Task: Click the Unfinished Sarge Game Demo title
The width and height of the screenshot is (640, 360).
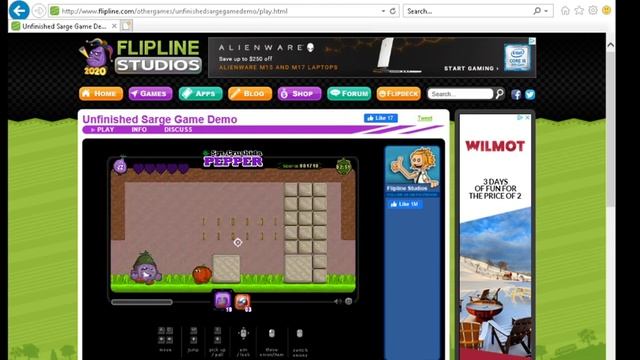Action: pyautogui.click(x=160, y=119)
